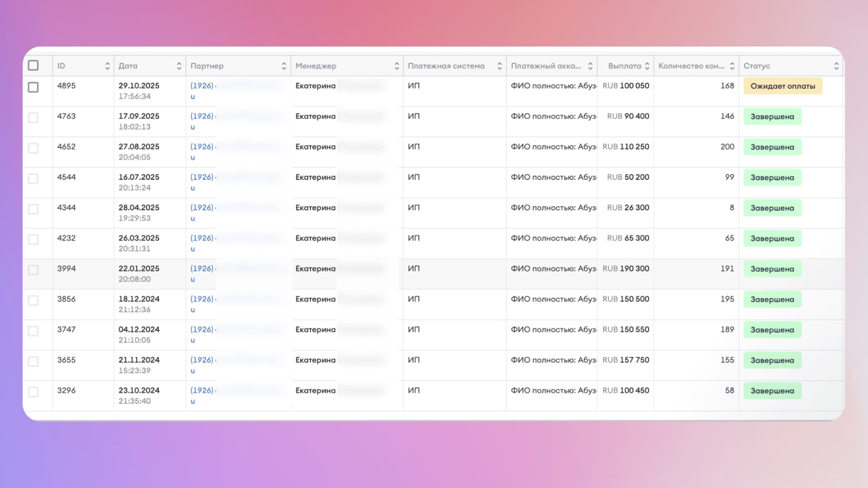Click payout amount RUB 190 300 cell

coord(626,268)
